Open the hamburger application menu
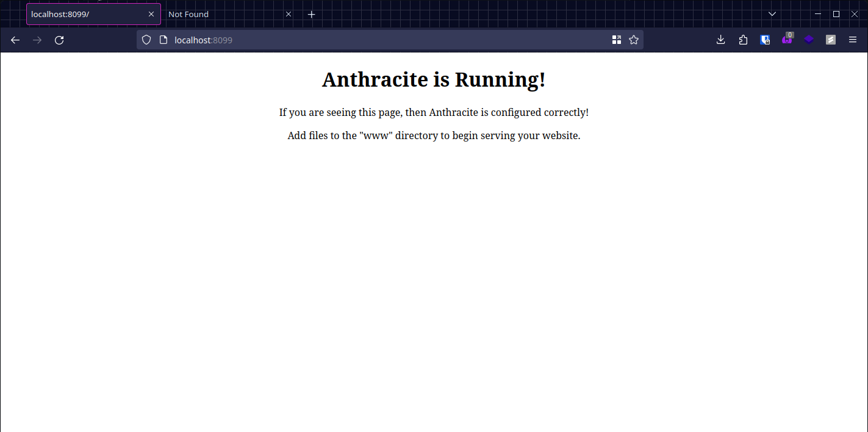 (x=853, y=40)
